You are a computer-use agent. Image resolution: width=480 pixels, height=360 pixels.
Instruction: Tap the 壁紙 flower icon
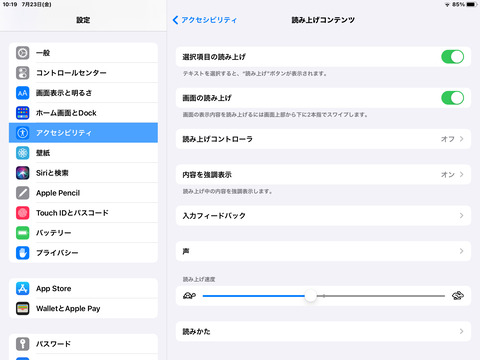(23, 153)
